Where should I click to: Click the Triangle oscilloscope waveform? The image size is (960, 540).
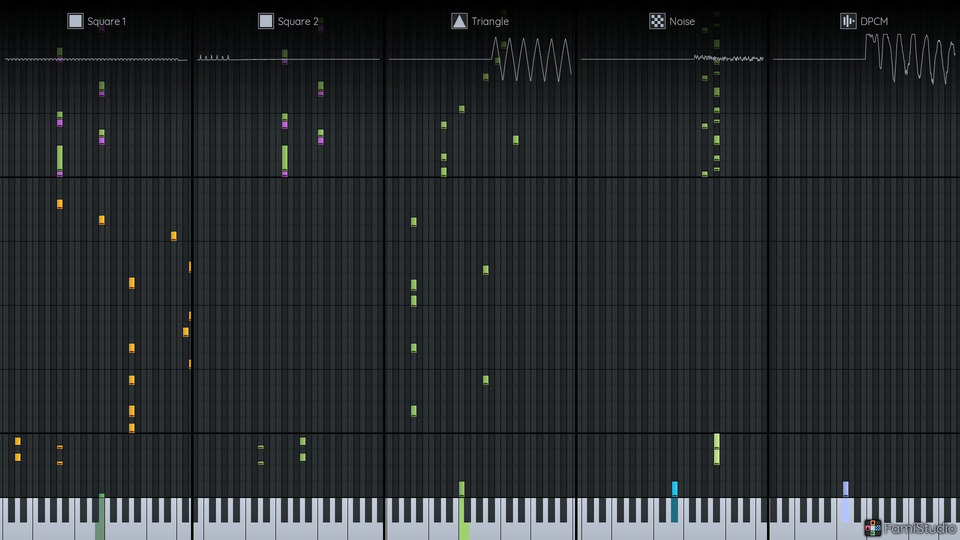[x=481, y=59]
